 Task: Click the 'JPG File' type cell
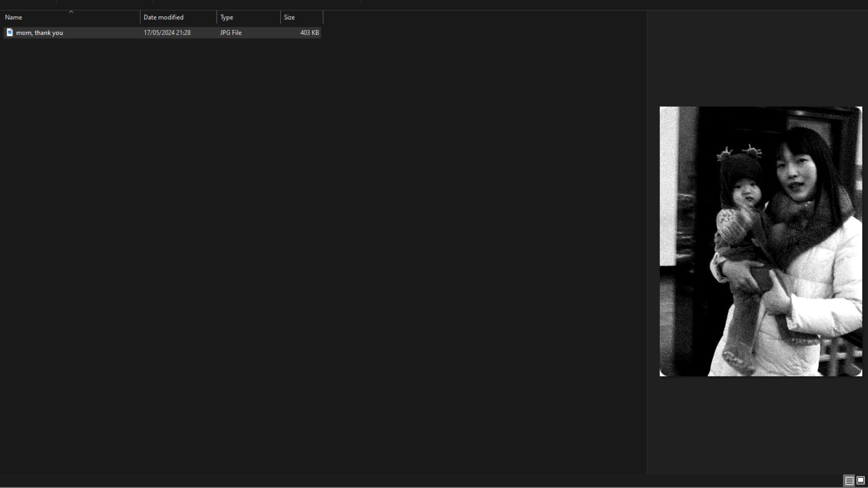[x=231, y=33]
